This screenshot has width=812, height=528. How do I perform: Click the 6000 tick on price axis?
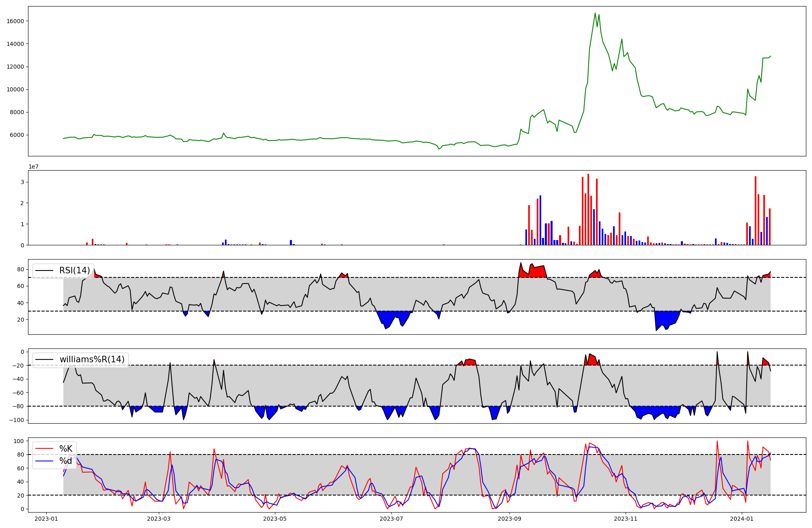[17, 135]
